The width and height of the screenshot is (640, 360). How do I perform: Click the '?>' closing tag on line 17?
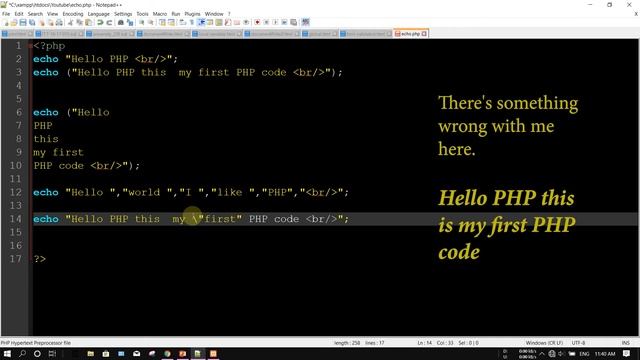(x=40, y=259)
